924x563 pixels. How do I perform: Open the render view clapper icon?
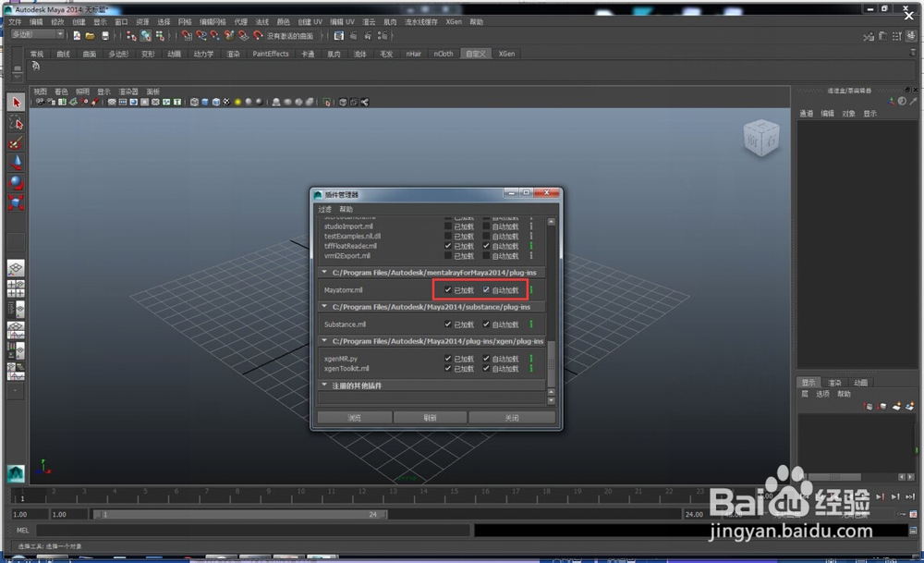[339, 36]
